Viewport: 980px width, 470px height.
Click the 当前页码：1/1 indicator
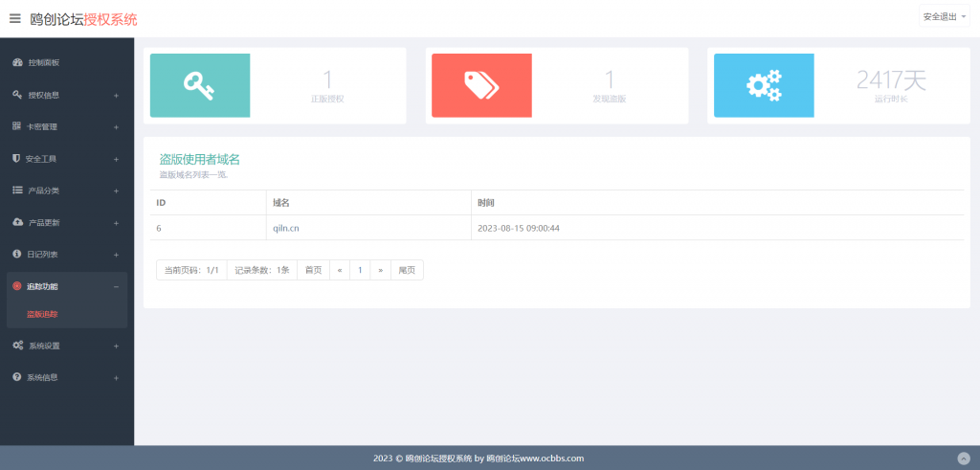pyautogui.click(x=191, y=270)
